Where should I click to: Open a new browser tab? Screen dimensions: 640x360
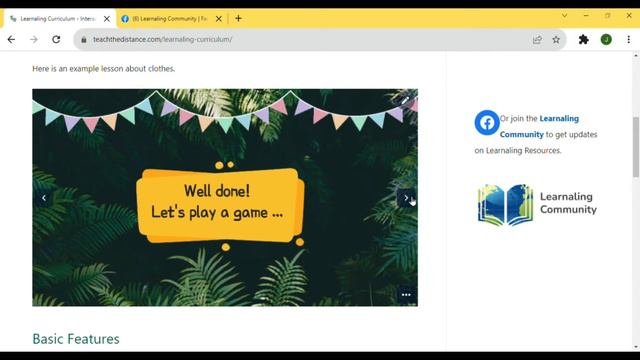click(x=238, y=18)
